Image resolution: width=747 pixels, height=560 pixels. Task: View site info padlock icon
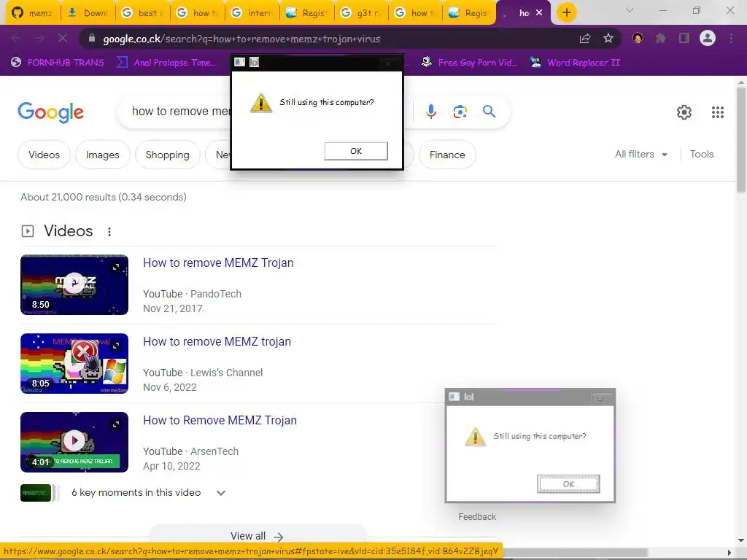[92, 38]
